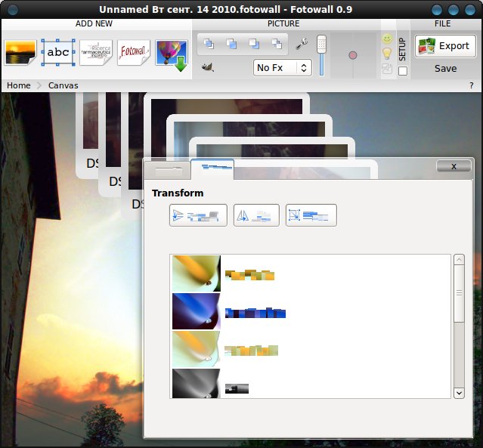Select the blue inverted flower effect
Viewport: 483px width, 448px height.
pyautogui.click(x=197, y=311)
